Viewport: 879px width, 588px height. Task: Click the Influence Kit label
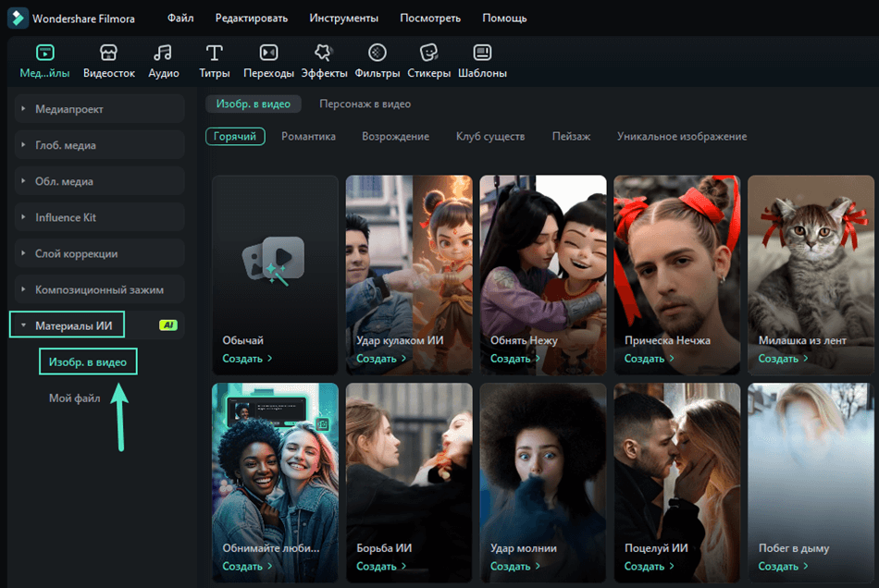pos(66,217)
